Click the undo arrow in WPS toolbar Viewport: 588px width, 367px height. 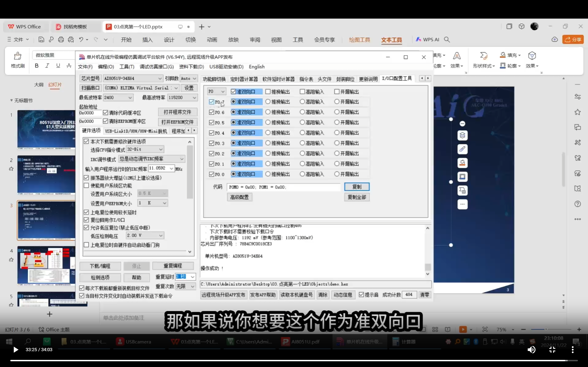[x=81, y=39]
